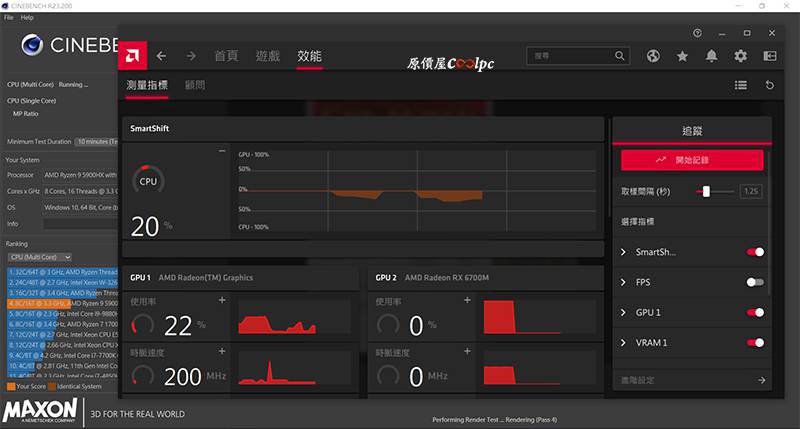
Task: Click the plus icon on GPU 2 usage
Action: (x=467, y=300)
